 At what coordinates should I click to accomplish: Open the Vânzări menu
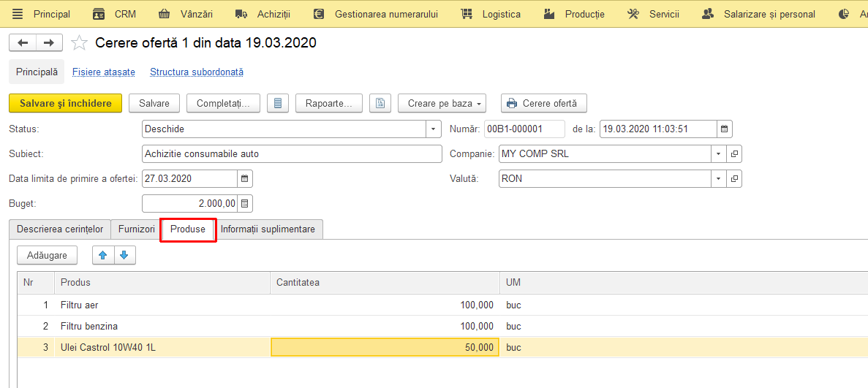click(185, 14)
